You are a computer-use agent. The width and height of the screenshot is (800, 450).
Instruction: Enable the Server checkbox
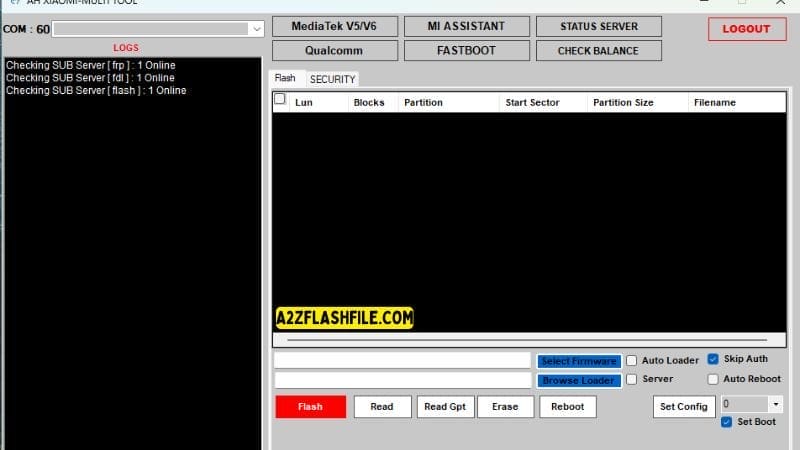(x=632, y=379)
